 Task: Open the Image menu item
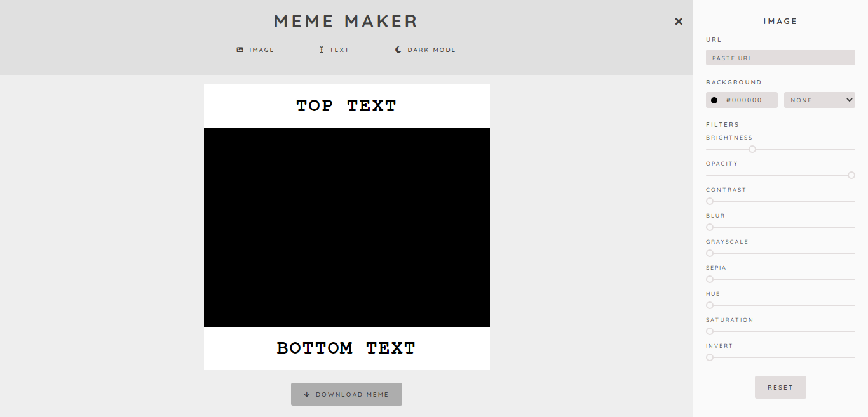pyautogui.click(x=255, y=50)
